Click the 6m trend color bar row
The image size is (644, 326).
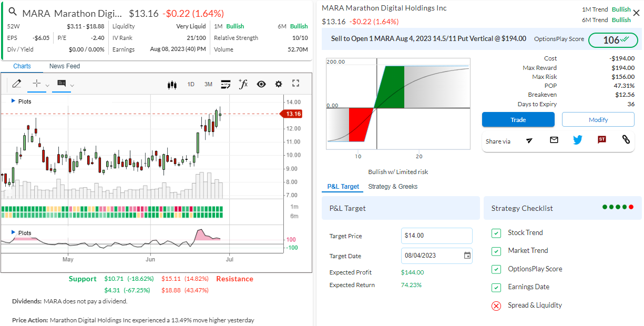coord(113,215)
